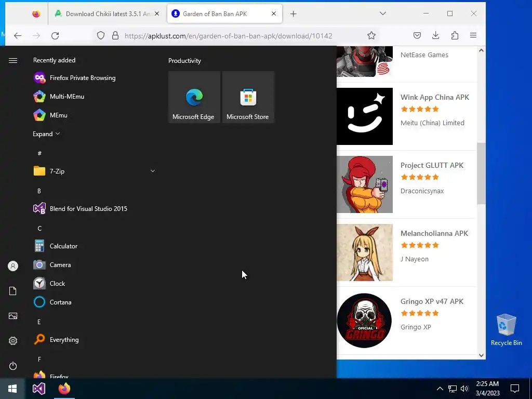Screen dimensions: 532x399
Task: Open the Microsoft Edge tile
Action: (194, 97)
